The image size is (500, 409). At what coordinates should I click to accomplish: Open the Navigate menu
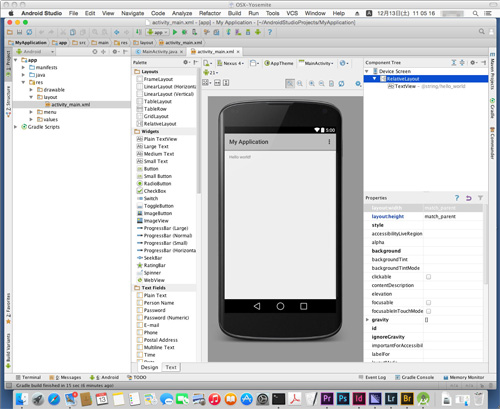132,13
